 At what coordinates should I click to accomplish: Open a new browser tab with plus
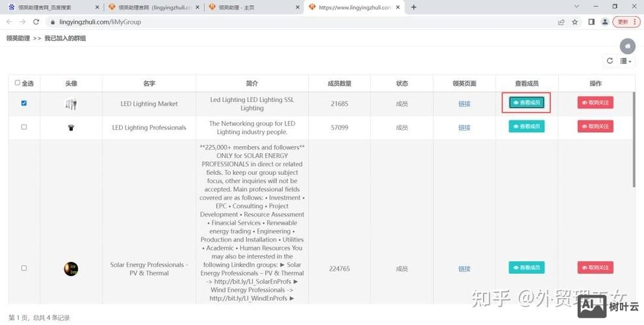pyautogui.click(x=413, y=7)
